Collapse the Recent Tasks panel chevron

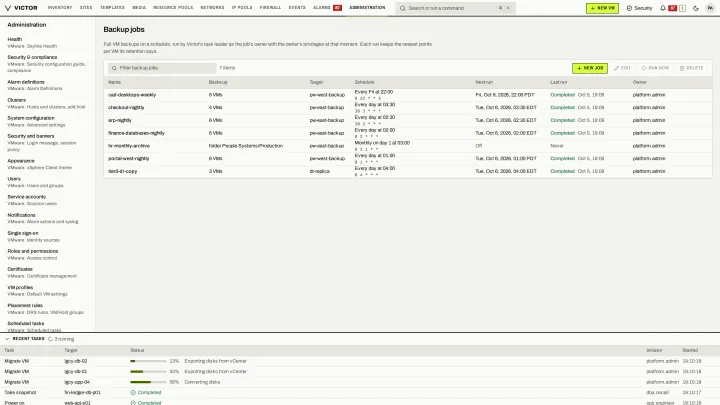point(7,339)
